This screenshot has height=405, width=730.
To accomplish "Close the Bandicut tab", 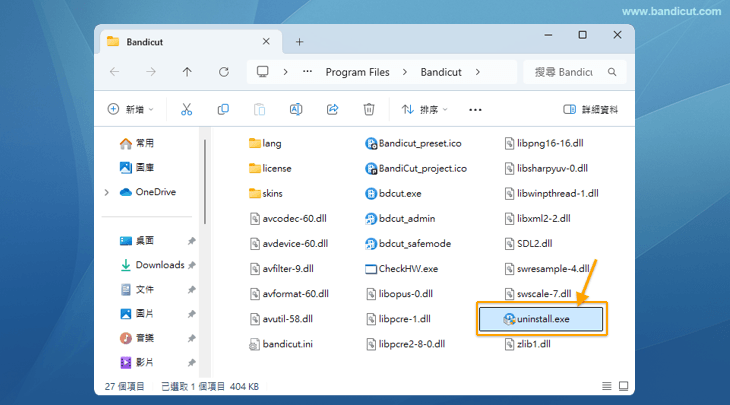I will [266, 41].
